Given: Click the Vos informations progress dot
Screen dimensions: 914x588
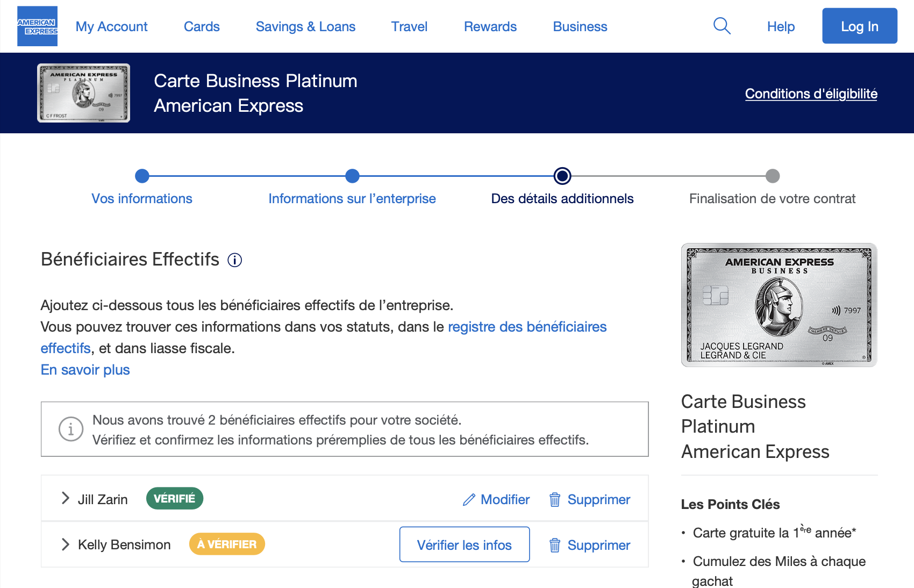Looking at the screenshot, I should [142, 176].
